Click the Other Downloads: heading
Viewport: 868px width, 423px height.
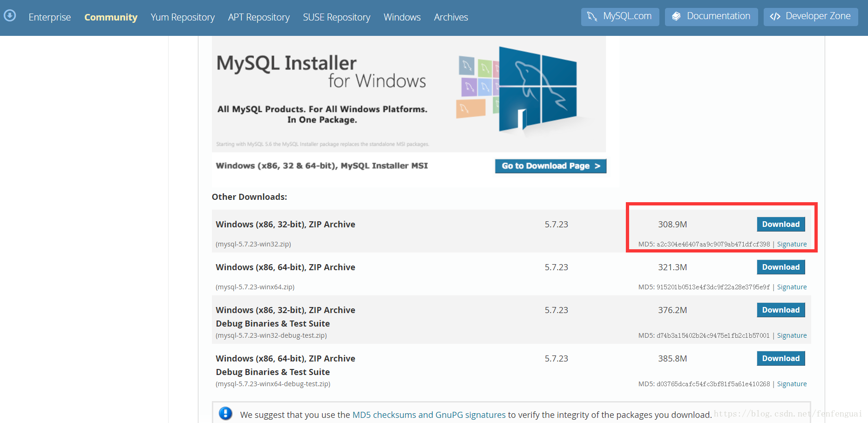tap(249, 197)
